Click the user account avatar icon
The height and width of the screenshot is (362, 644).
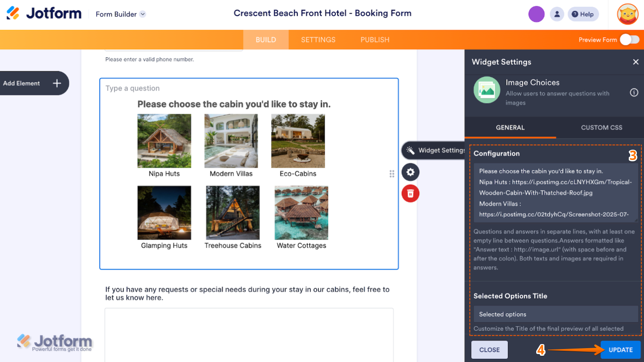tap(557, 14)
